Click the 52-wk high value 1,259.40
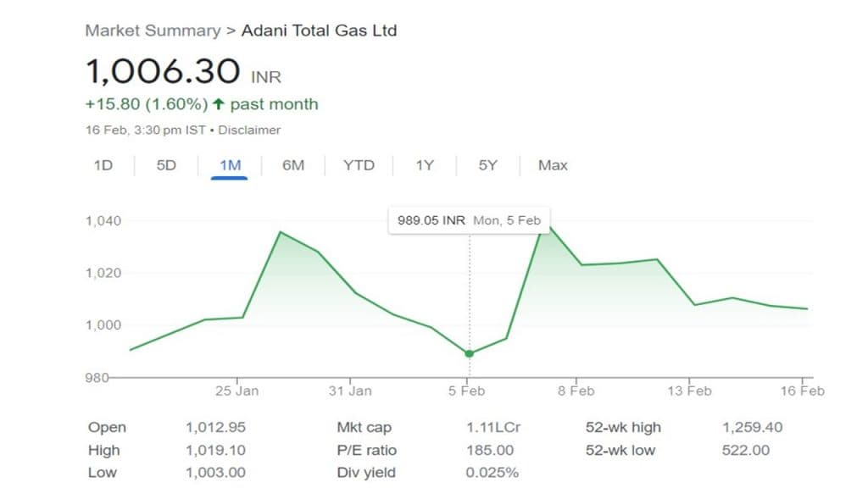This screenshot has width=868, height=488. (752, 428)
